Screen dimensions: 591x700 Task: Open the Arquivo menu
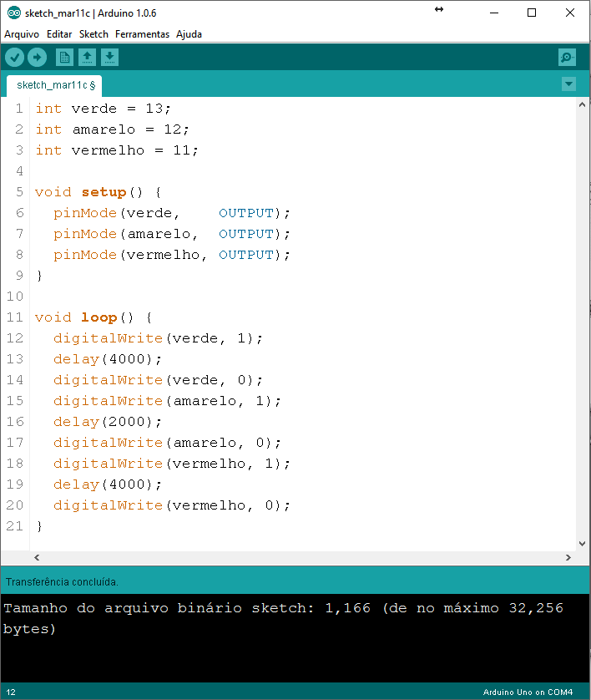click(x=22, y=34)
